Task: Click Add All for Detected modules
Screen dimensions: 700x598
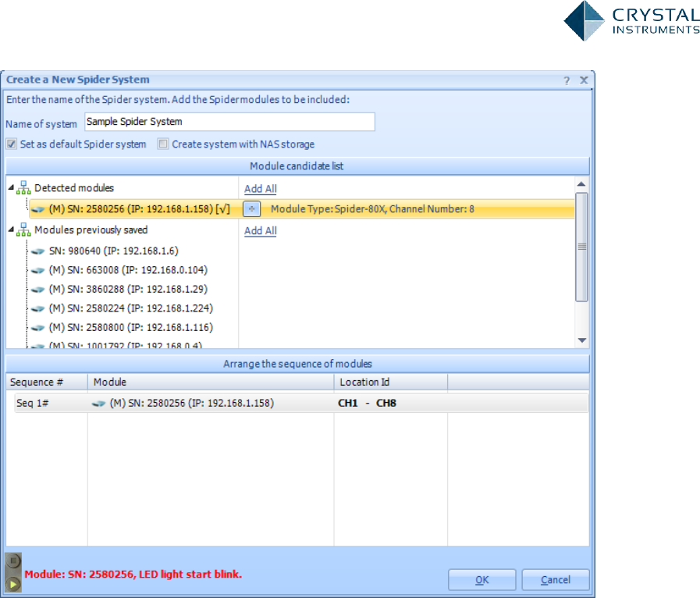Action: click(261, 189)
